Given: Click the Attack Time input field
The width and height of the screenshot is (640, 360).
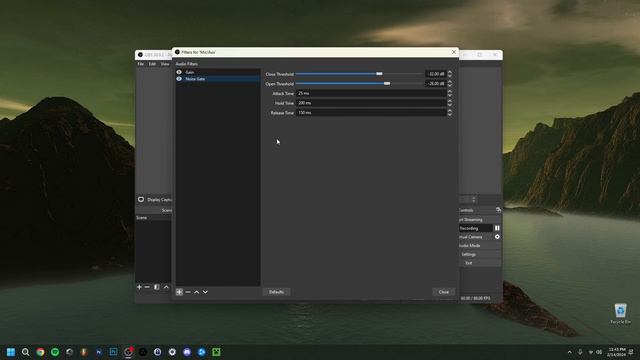Looking at the screenshot, I should coord(371,93).
